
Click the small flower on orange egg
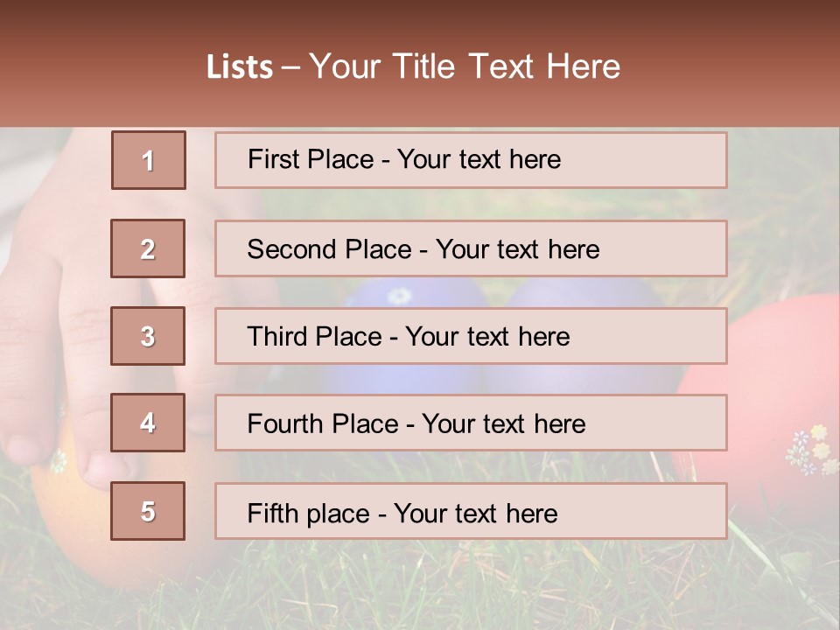click(59, 459)
